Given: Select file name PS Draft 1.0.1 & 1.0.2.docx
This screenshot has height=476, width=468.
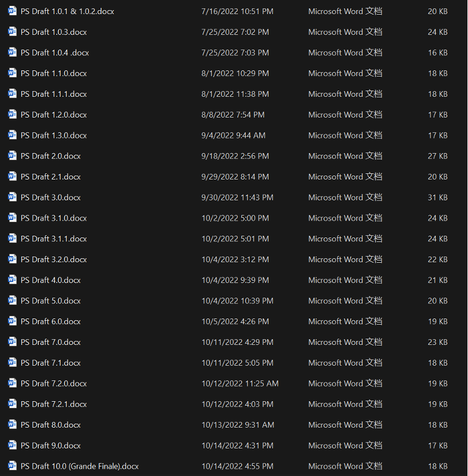Looking at the screenshot, I should (x=67, y=12).
